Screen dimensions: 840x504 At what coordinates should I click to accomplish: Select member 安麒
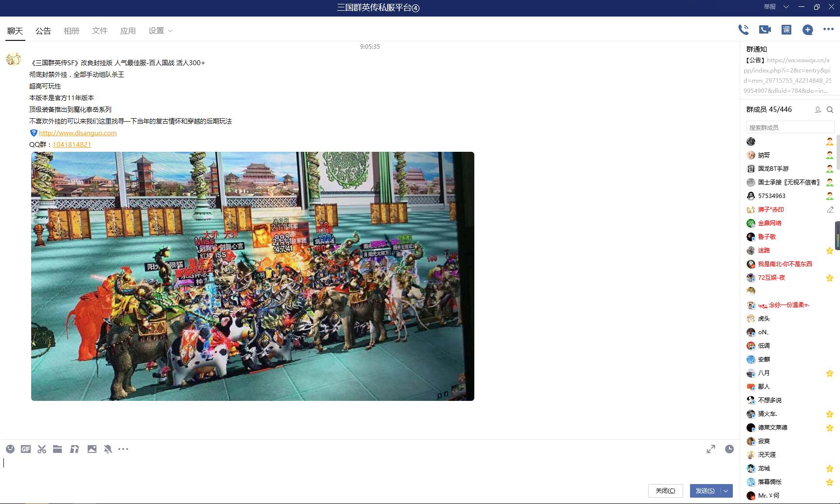click(764, 360)
